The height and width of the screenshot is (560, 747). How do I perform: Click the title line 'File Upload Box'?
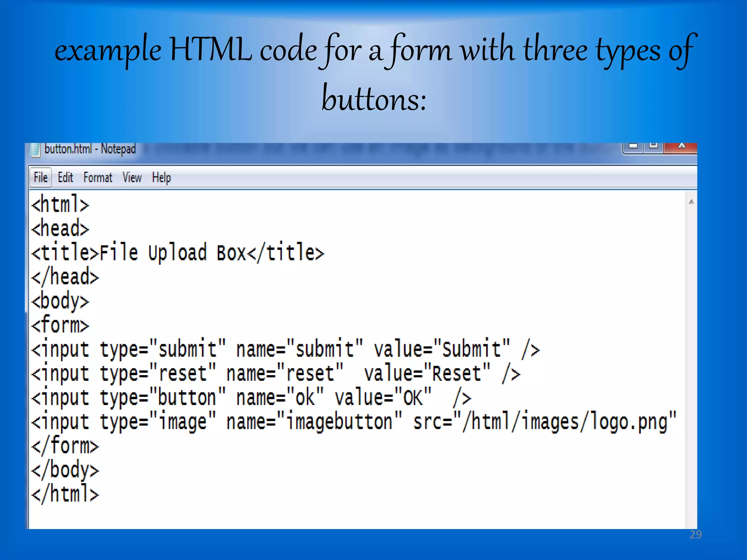point(178,253)
